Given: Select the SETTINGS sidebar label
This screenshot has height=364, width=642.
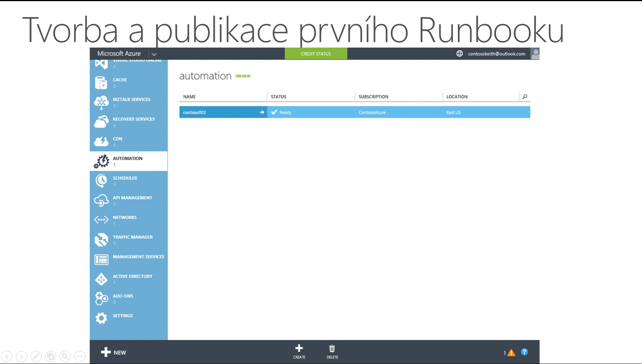Looking at the screenshot, I should coord(123,316).
